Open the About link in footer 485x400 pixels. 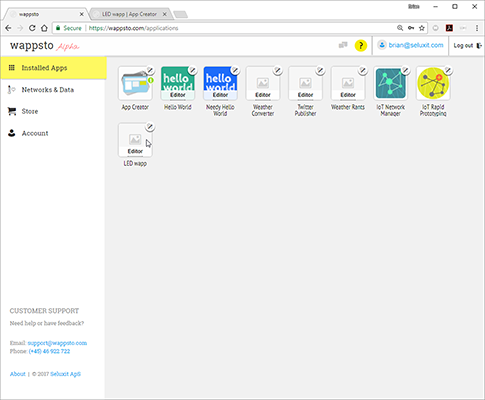[x=18, y=374]
